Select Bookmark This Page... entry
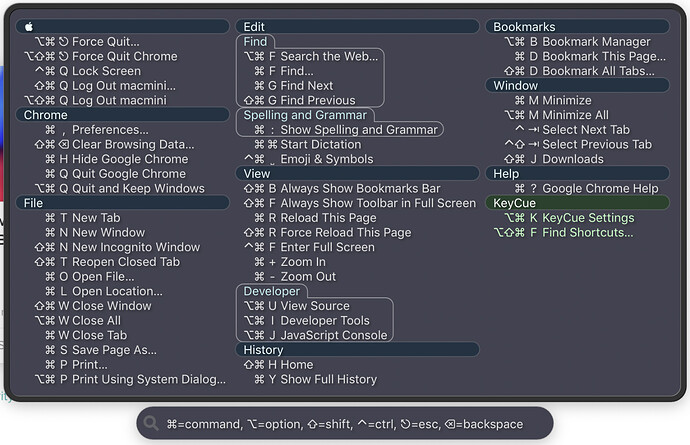This screenshot has height=445, width=690. coord(590,56)
